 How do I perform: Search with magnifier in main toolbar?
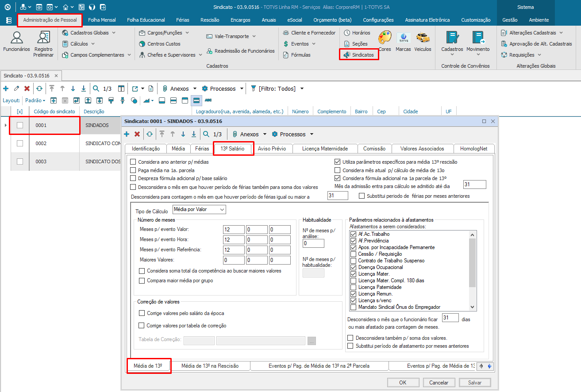pyautogui.click(x=96, y=88)
